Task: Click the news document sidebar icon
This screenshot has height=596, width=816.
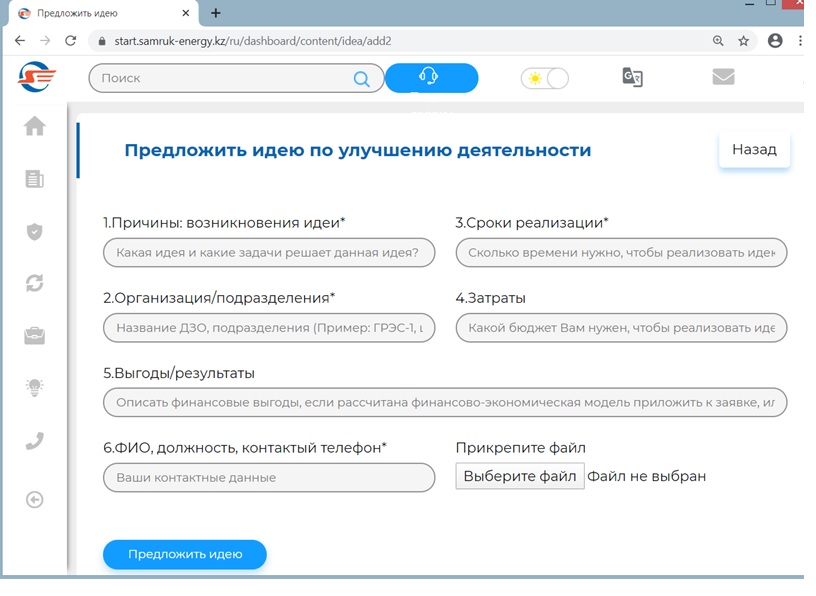Action: coord(35,179)
